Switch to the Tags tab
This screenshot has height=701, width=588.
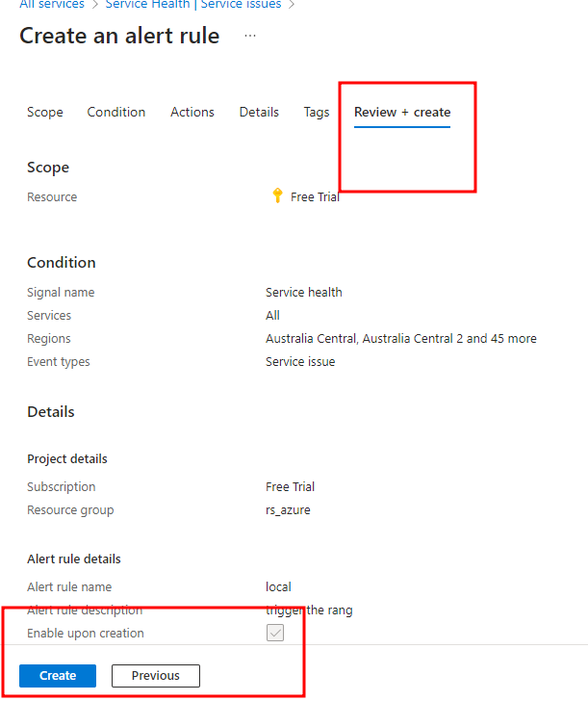point(317,112)
